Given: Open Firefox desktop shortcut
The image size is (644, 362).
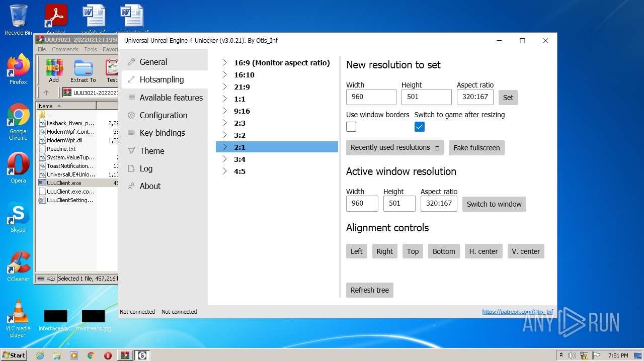Looking at the screenshot, I should 18,69.
